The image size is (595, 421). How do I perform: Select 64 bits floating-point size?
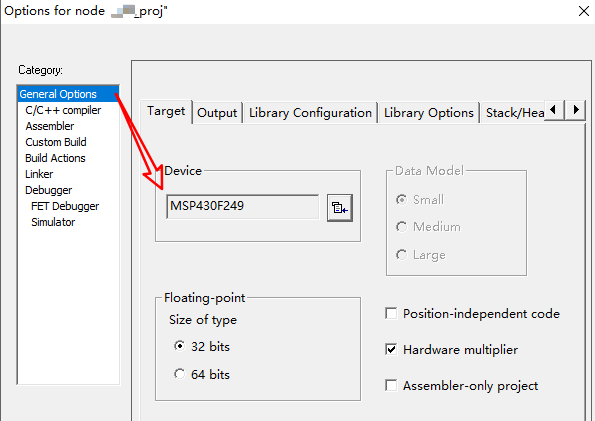tap(202, 375)
